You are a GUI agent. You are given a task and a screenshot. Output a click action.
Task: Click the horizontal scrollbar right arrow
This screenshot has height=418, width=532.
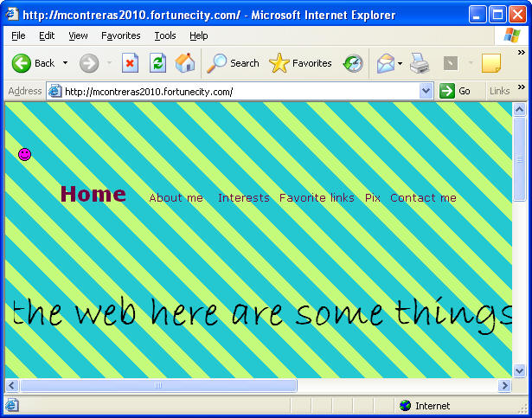pos(504,385)
